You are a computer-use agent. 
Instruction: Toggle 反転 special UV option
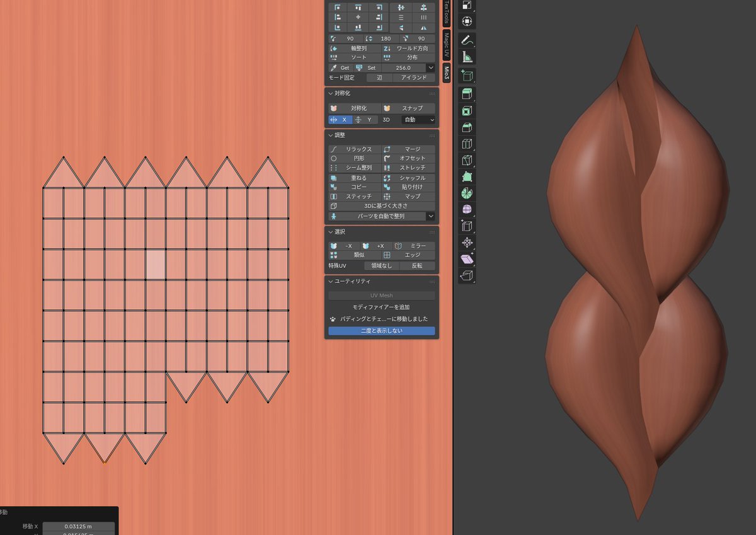[x=417, y=265]
